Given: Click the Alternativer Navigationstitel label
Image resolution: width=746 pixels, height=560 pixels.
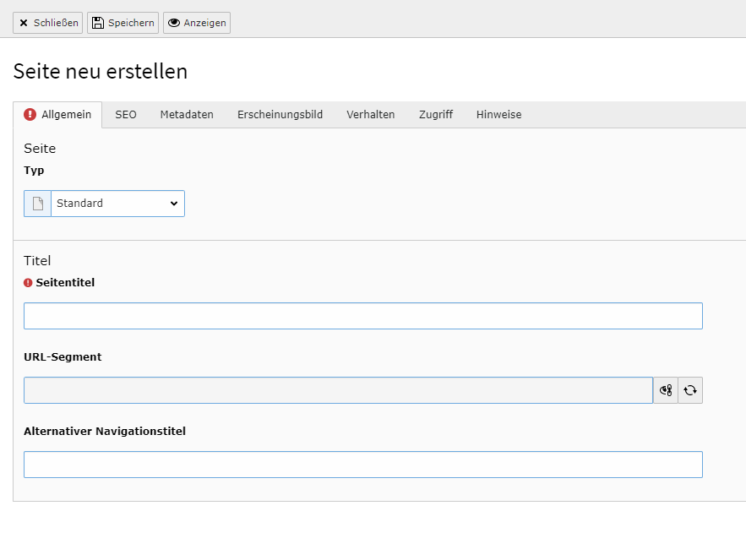Looking at the screenshot, I should coord(105,432).
